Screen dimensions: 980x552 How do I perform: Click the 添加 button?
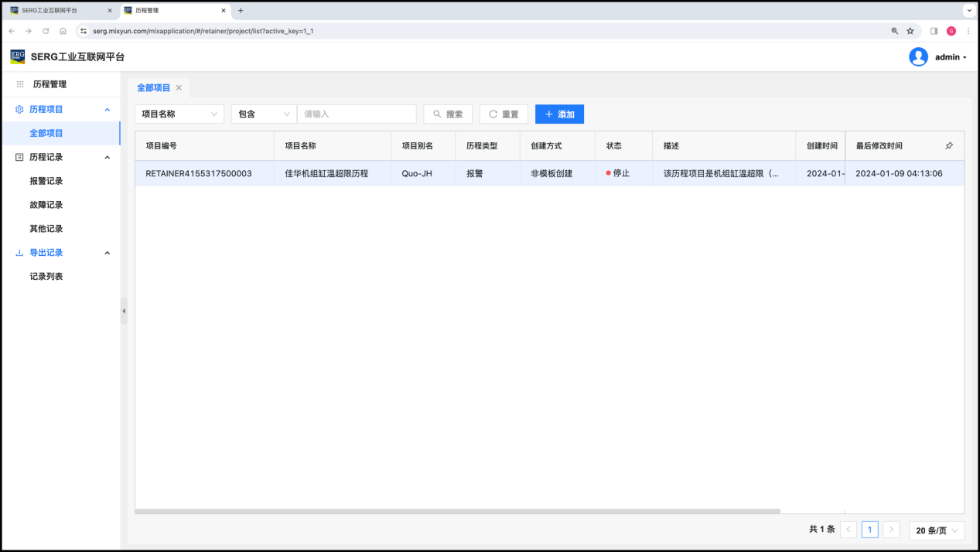[x=559, y=114]
